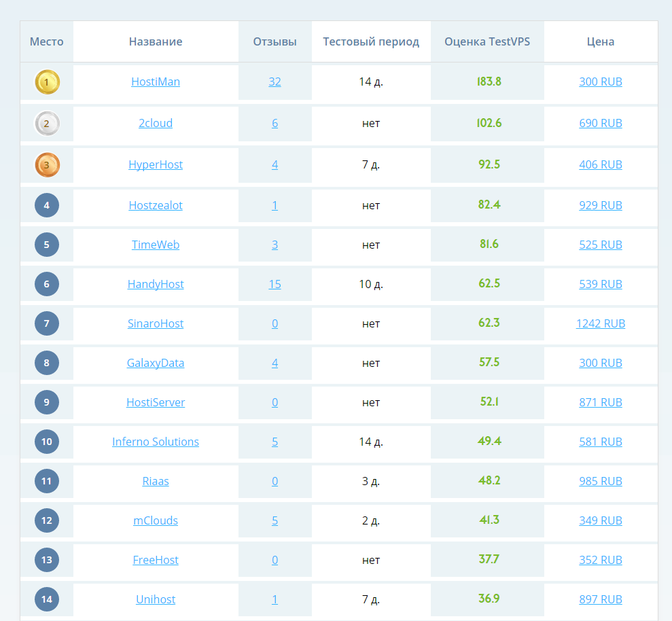Image resolution: width=672 pixels, height=621 pixels.
Task: Sort by the Цена column header
Action: (601, 41)
